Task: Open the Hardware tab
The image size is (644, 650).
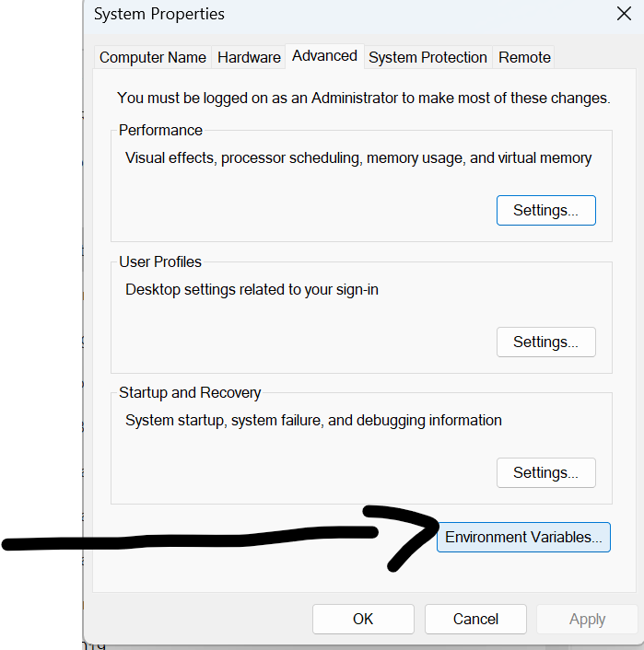Action: coord(249,57)
